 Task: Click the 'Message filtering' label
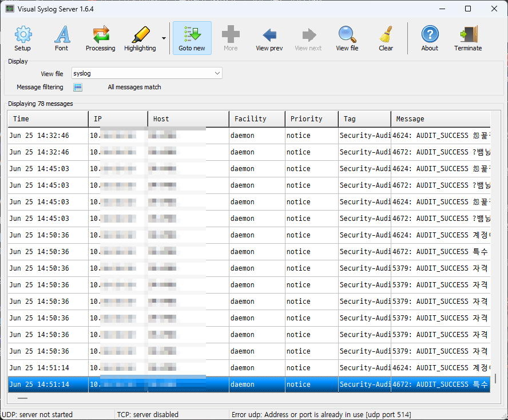tap(40, 87)
